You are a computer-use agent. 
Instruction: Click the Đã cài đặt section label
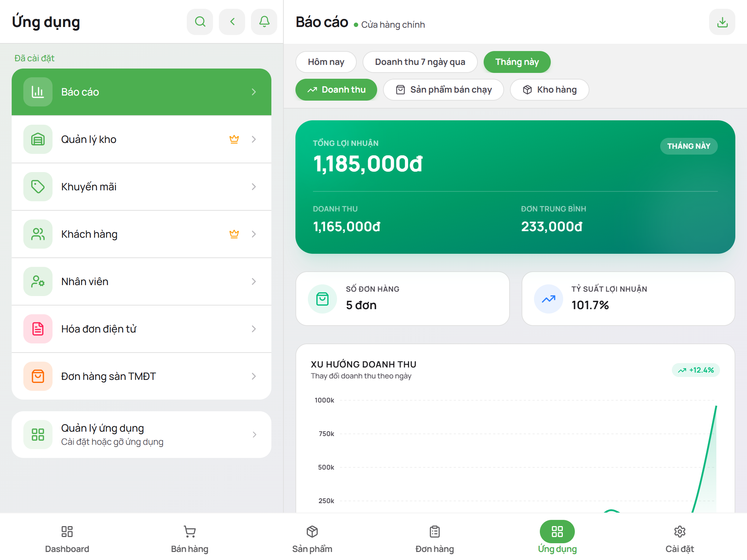coord(34,58)
